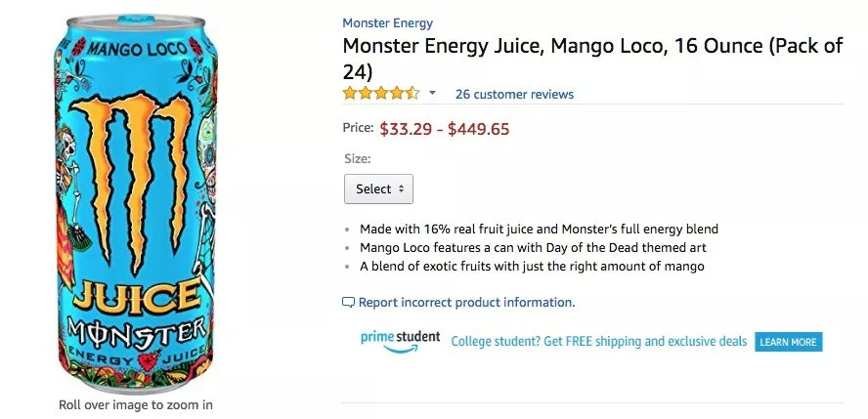The height and width of the screenshot is (419, 868).
Task: View the 26 customer reviews
Action: (514, 95)
